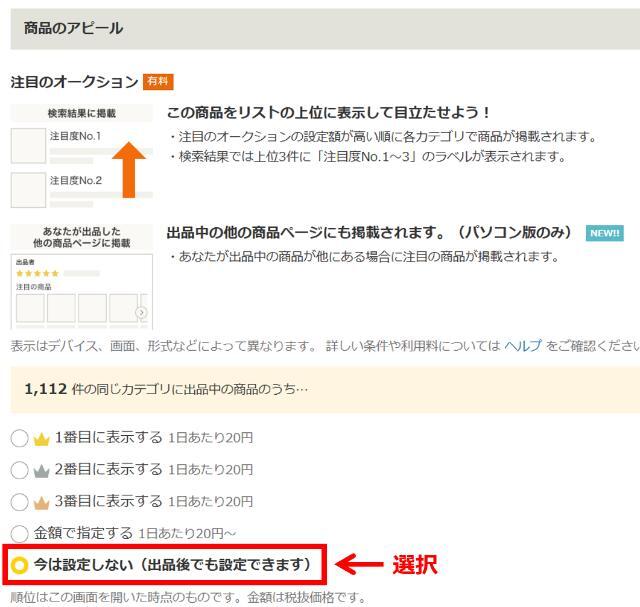The image size is (640, 607).
Task: Click the 他の商品ページに掲載 preview image
Action: click(x=81, y=277)
